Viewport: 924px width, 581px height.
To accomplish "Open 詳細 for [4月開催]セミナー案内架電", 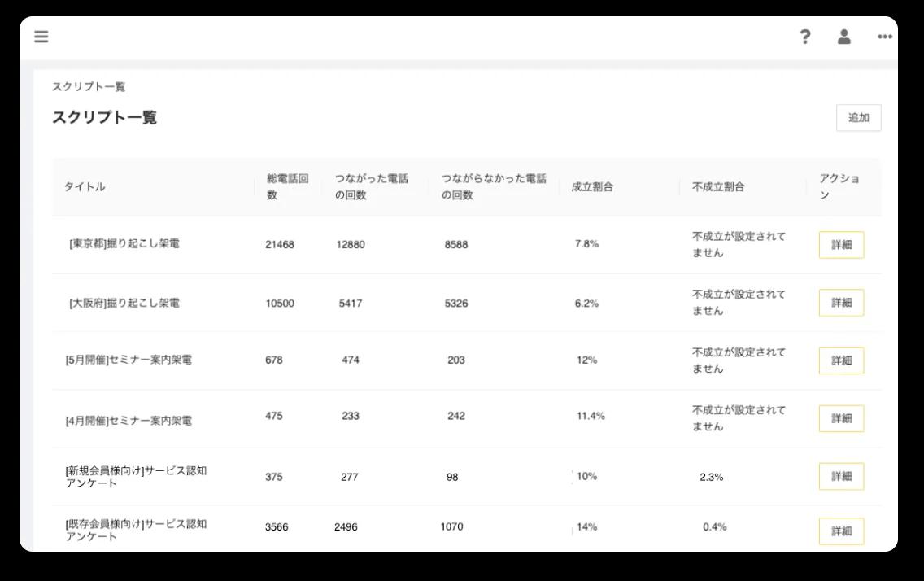I will (x=841, y=417).
